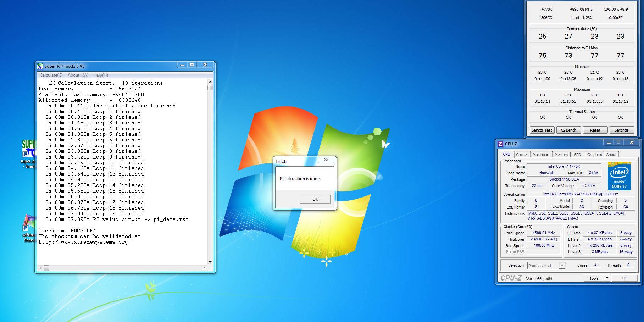The image size is (644, 322).
Task: Switch to the Caches tab in CPU-Z
Action: [x=522, y=155]
